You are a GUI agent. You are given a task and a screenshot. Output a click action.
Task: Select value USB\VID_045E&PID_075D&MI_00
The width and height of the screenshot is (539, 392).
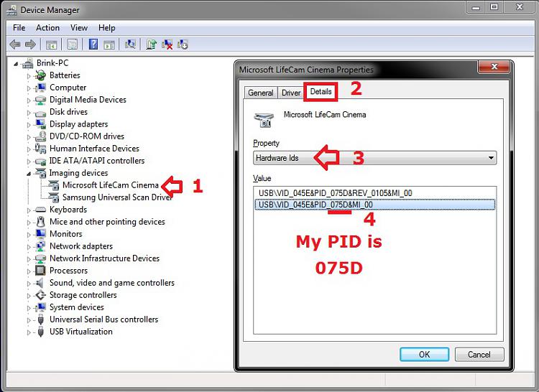(374, 205)
